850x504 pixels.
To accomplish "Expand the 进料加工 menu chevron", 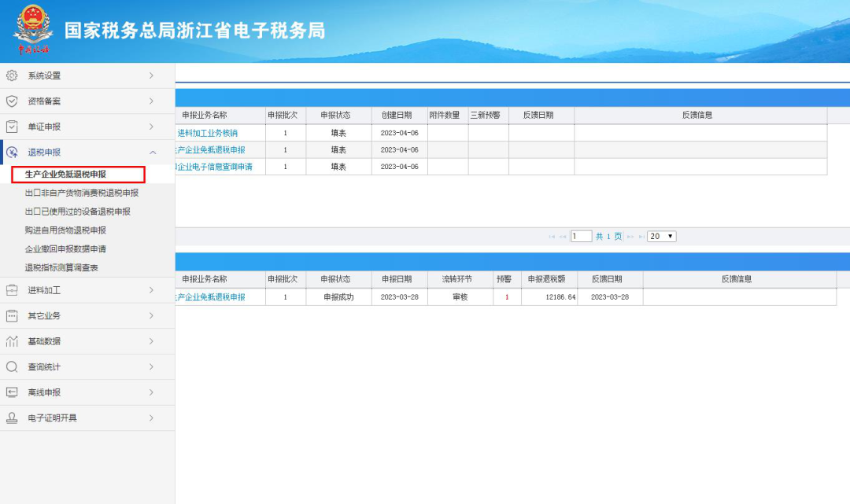I will click(151, 290).
